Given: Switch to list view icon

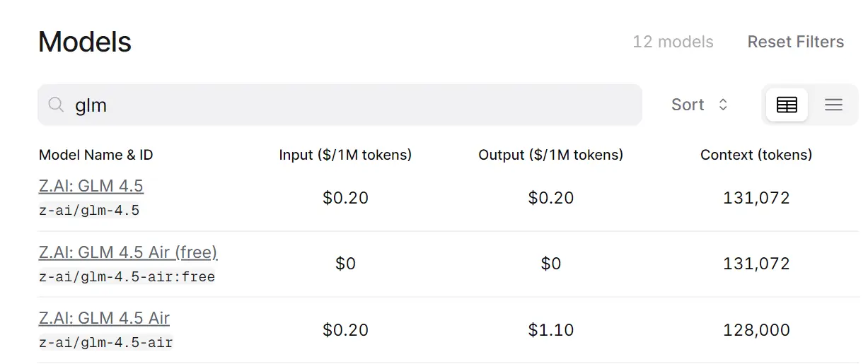Looking at the screenshot, I should pyautogui.click(x=833, y=105).
